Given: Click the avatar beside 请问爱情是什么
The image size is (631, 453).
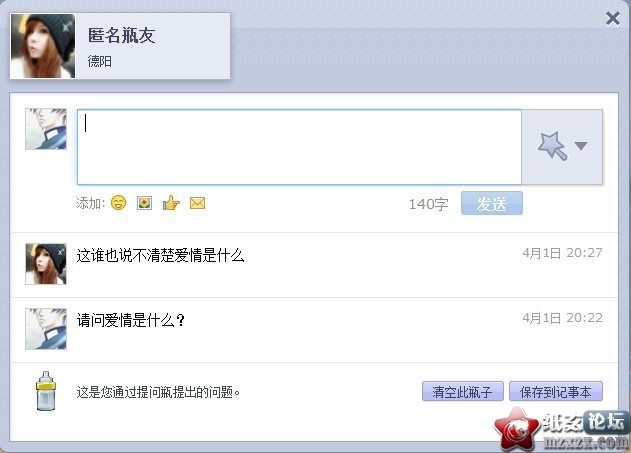Looking at the screenshot, I should [x=46, y=329].
